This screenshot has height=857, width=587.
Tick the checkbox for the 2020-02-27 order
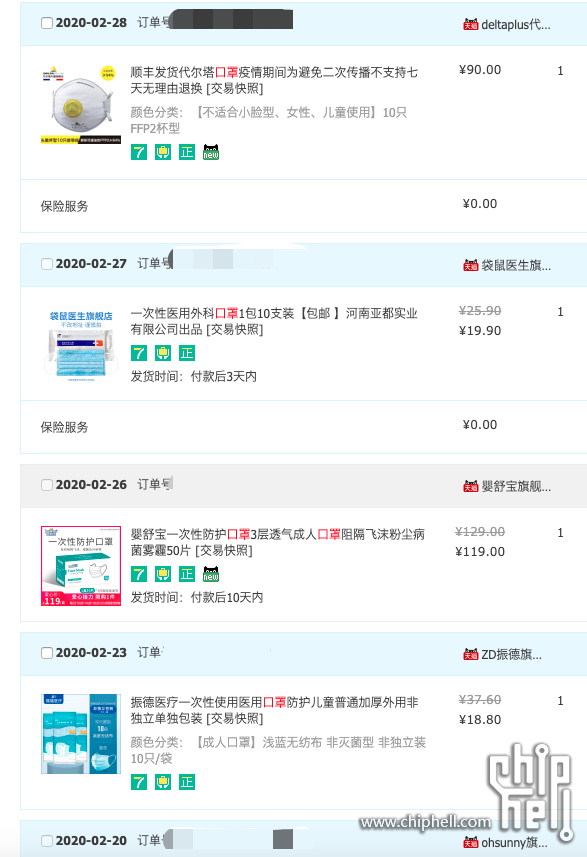click(47, 264)
